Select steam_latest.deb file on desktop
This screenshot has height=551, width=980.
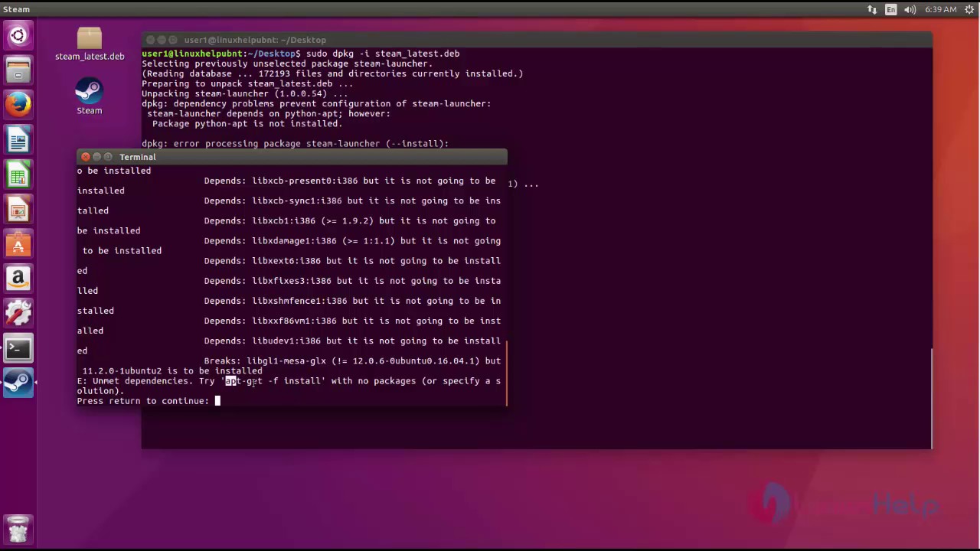click(x=90, y=44)
